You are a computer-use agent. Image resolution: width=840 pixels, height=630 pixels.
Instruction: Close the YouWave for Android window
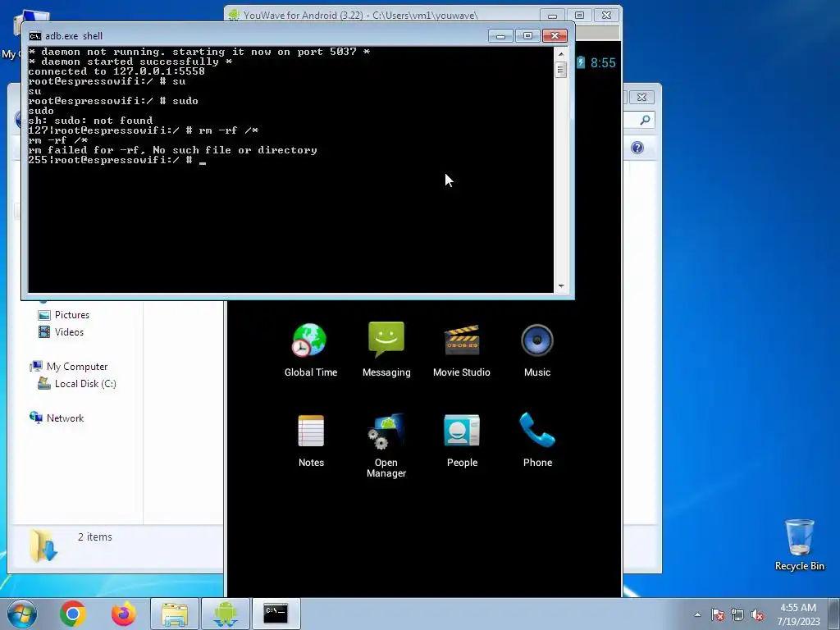(x=606, y=16)
